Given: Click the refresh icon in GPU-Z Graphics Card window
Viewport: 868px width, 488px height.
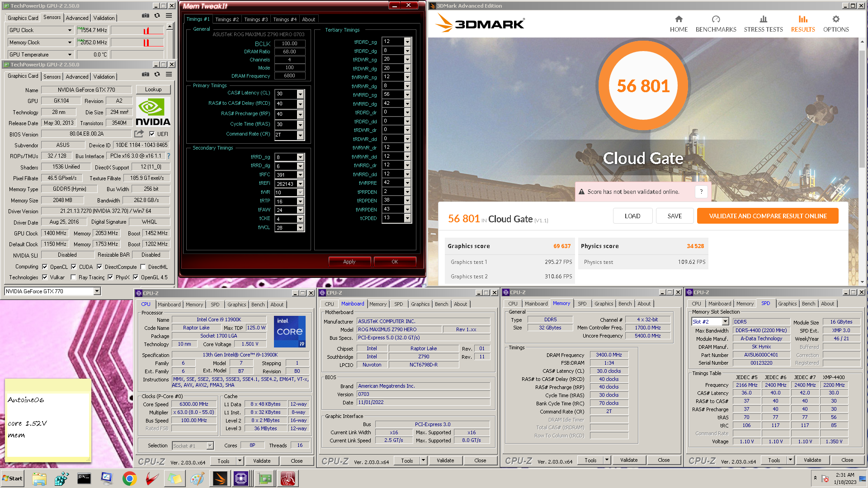Looking at the screenshot, I should click(x=157, y=75).
